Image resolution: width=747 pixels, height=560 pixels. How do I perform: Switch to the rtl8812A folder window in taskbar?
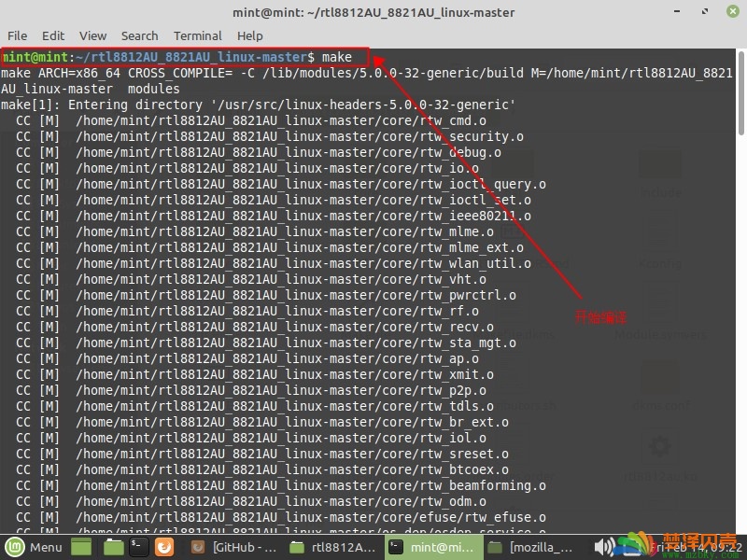[x=332, y=547]
